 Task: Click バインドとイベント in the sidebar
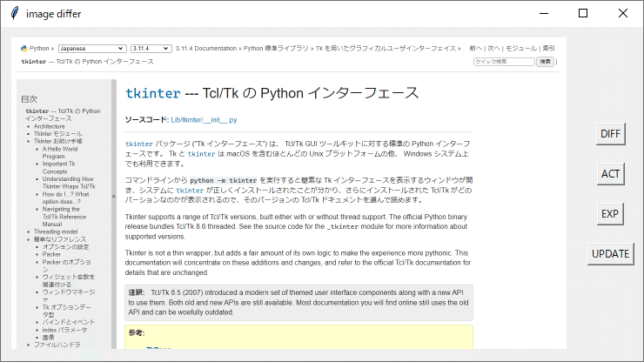pyautogui.click(x=68, y=322)
